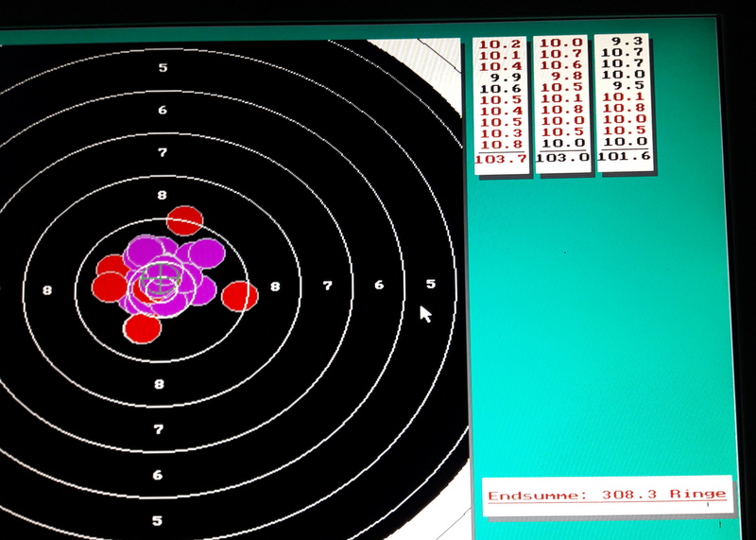756x540 pixels.
Task: Click ring number 8 left of the center
Action: (x=47, y=289)
